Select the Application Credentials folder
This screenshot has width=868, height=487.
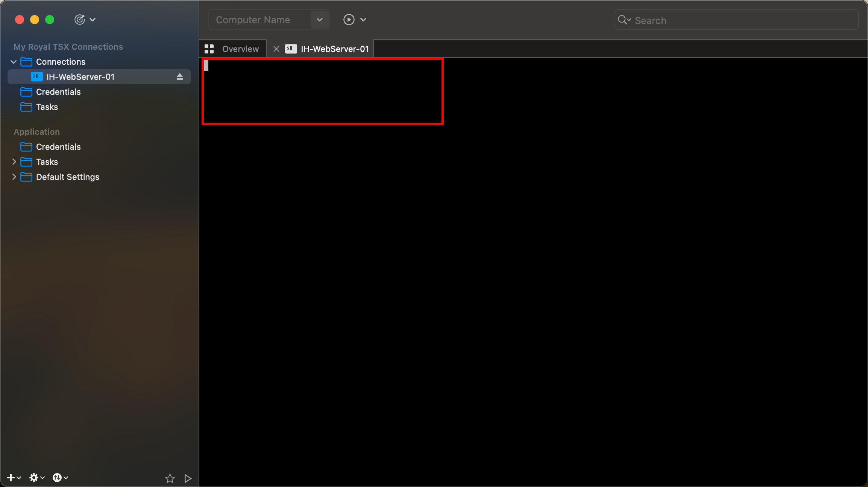pos(58,147)
